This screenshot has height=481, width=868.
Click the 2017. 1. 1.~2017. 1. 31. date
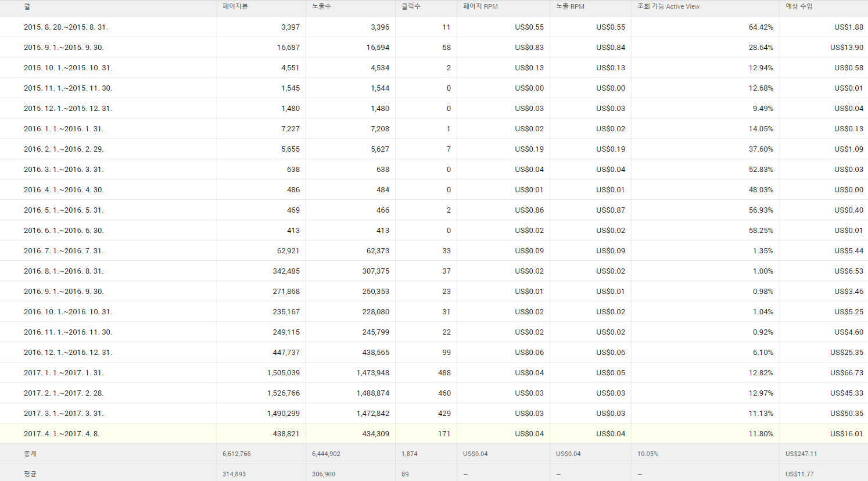64,373
